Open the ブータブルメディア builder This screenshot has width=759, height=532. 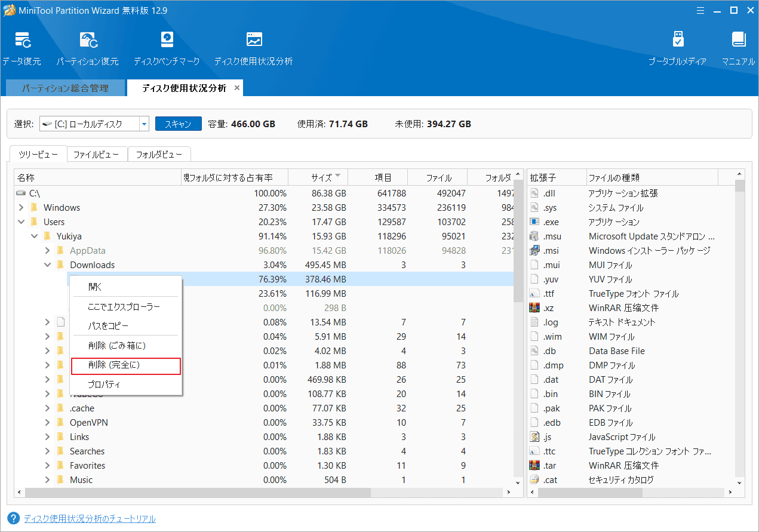pos(678,49)
